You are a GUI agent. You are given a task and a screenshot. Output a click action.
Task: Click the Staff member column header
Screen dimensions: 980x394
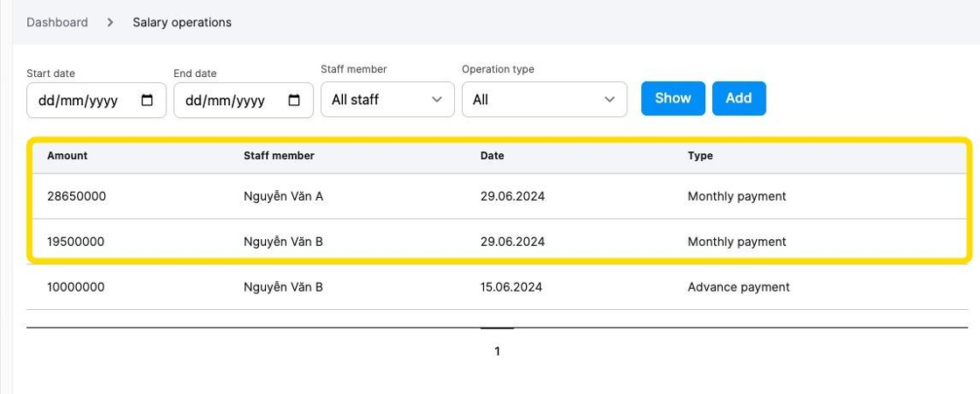pyautogui.click(x=279, y=156)
